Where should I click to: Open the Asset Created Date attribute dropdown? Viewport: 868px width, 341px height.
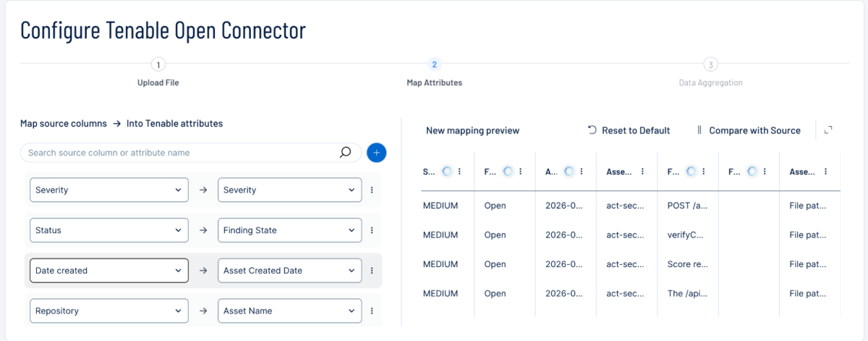(x=289, y=271)
